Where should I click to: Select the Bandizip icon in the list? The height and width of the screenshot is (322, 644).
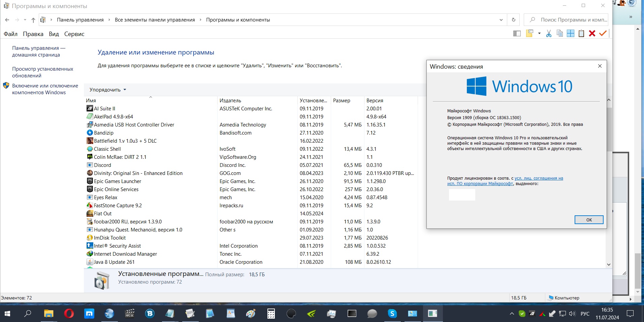(90, 133)
